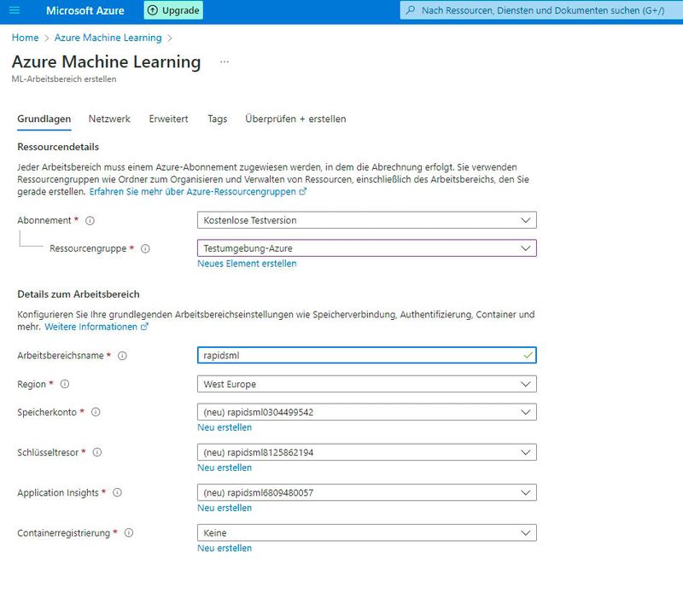Click Neu erstellen under Containerregistrierung
The height and width of the screenshot is (616, 683).
pyautogui.click(x=225, y=548)
